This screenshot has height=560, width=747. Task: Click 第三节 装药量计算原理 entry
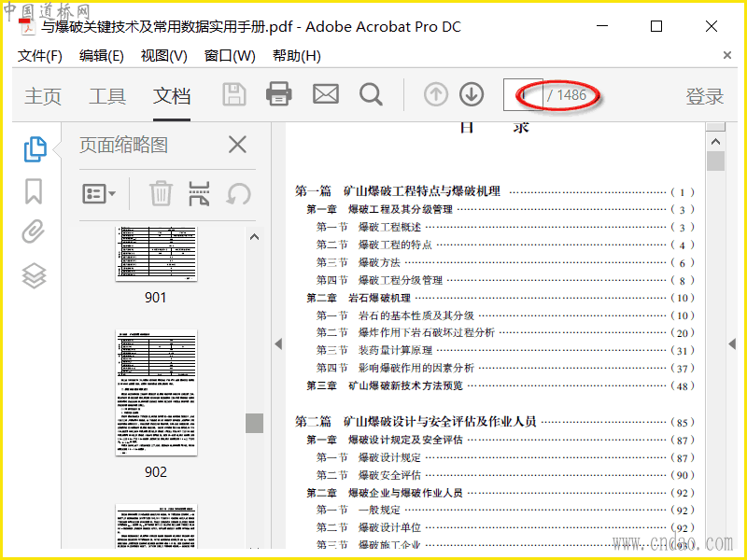point(505,351)
